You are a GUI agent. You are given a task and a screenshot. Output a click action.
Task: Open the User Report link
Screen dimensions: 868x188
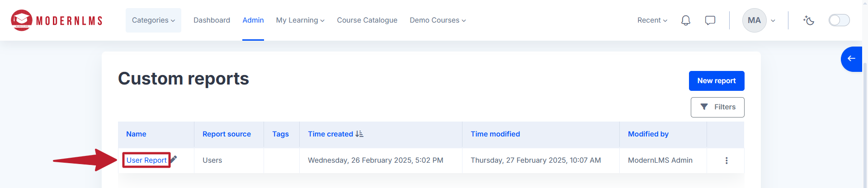pyautogui.click(x=146, y=160)
